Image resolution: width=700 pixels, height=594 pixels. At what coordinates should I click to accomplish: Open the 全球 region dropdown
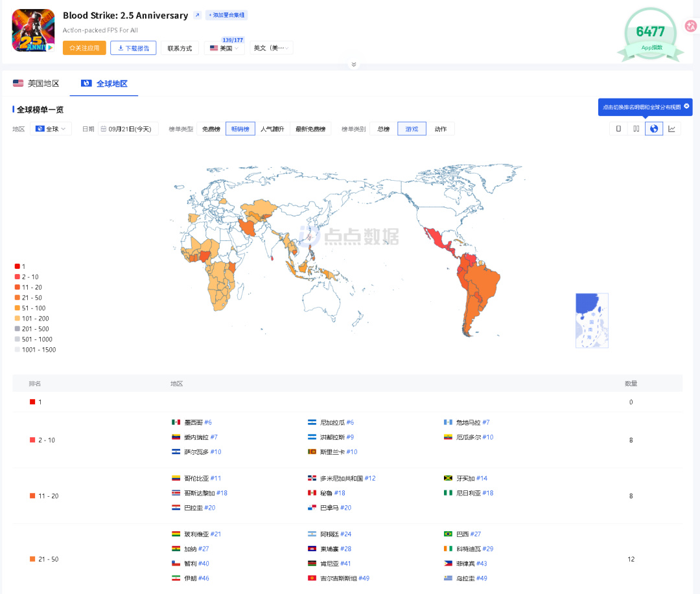[x=51, y=129]
